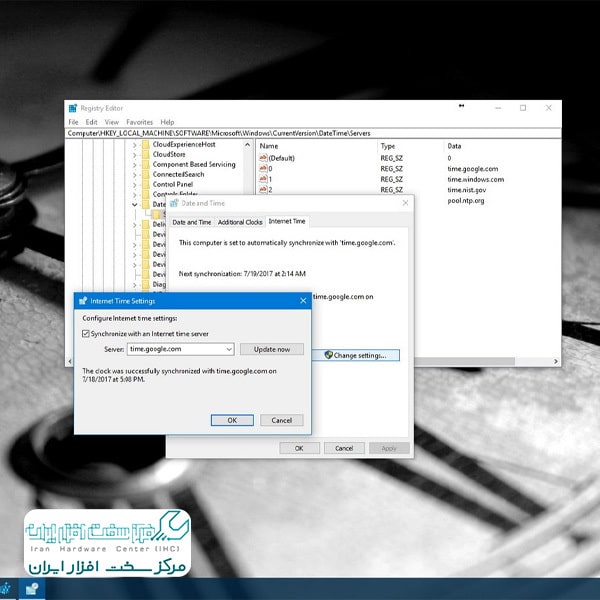The height and width of the screenshot is (600, 600).
Task: Open the View menu in Registry Editor
Action: click(x=112, y=122)
